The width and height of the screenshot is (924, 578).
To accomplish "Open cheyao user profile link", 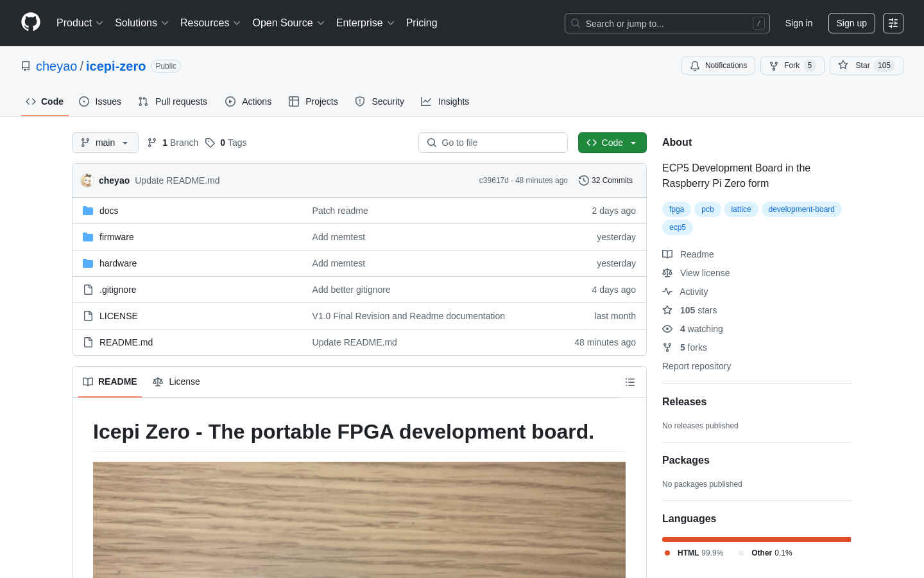I will pyautogui.click(x=56, y=66).
